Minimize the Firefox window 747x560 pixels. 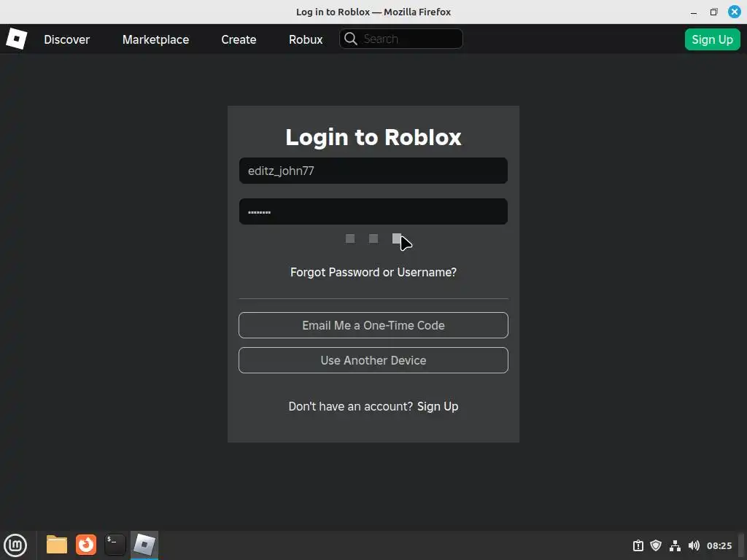(x=694, y=12)
